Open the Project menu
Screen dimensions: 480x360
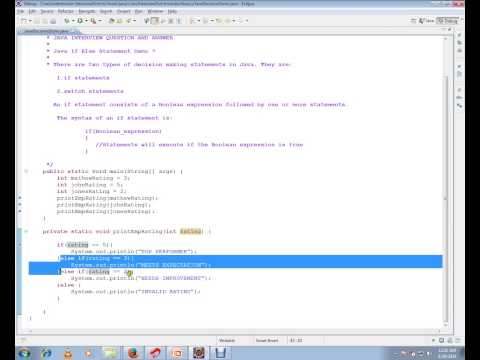coord(124,11)
